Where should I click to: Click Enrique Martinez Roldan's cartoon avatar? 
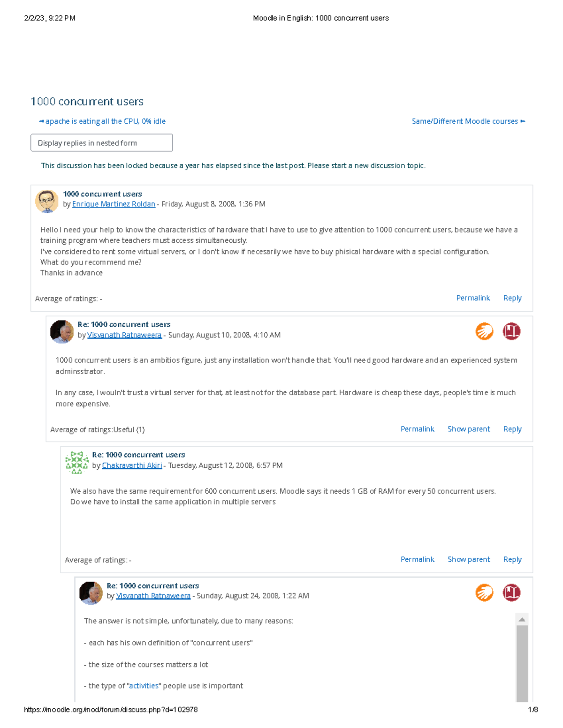(x=46, y=202)
